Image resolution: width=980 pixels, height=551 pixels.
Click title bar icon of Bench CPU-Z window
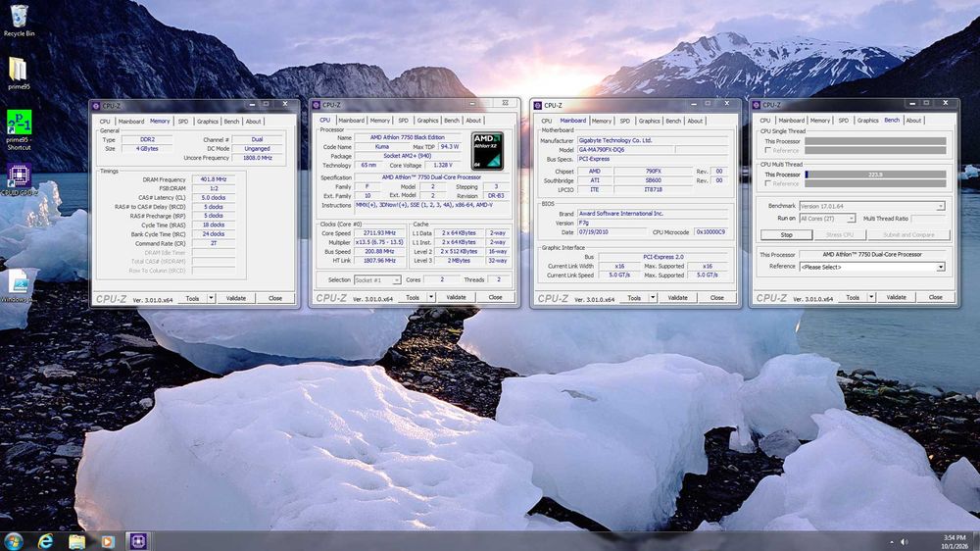[x=757, y=105]
